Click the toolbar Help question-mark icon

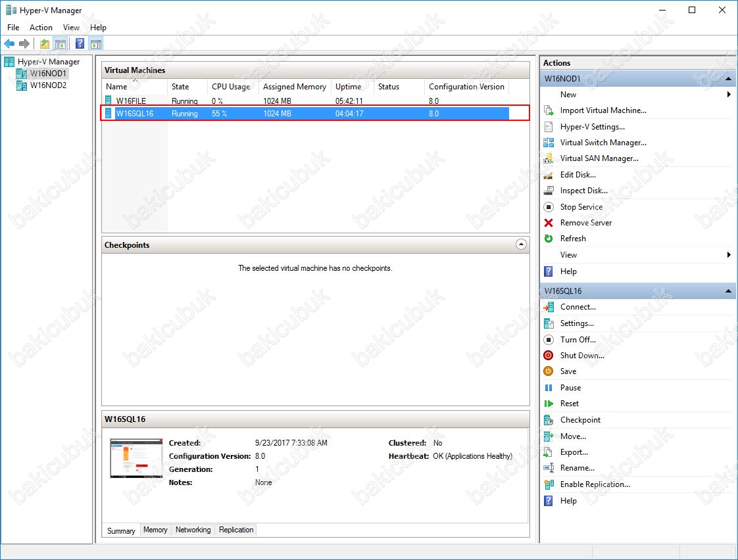click(x=80, y=44)
